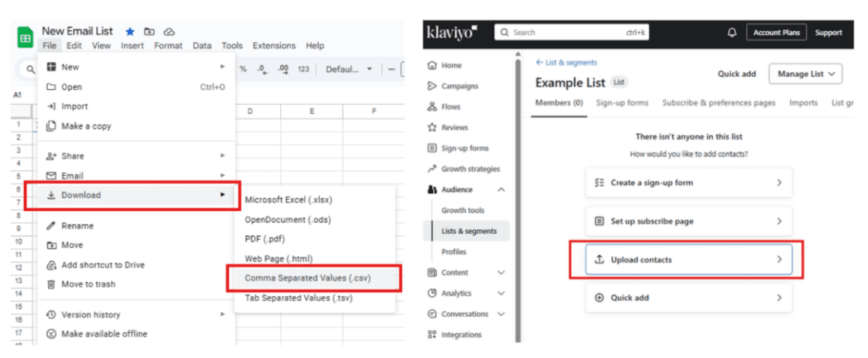The image size is (868, 358).
Task: Expand the Analytics section chevron
Action: pos(501,293)
